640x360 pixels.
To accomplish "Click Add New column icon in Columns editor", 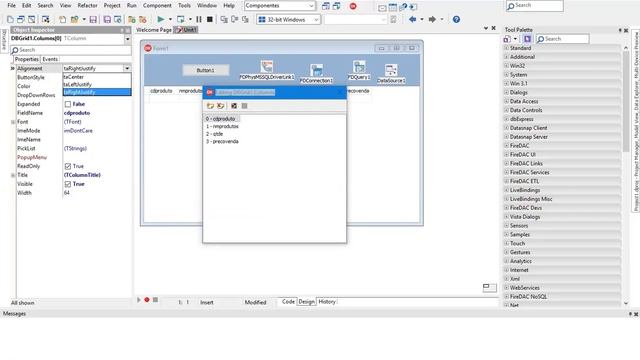I will 210,106.
